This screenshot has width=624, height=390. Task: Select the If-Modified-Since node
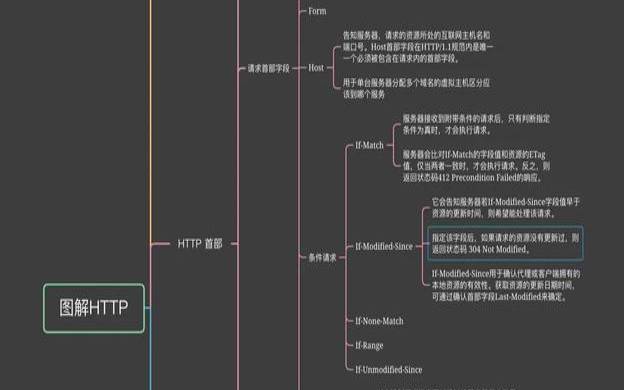(384, 246)
